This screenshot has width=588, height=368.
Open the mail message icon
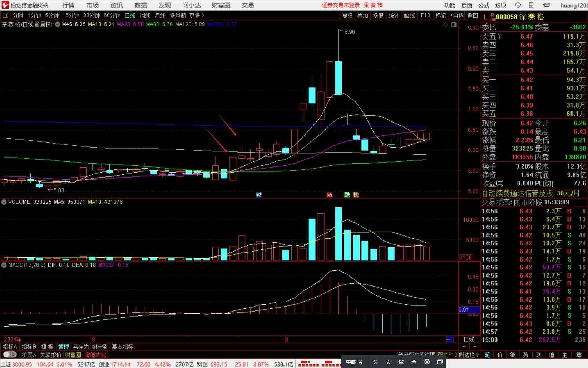click(546, 5)
